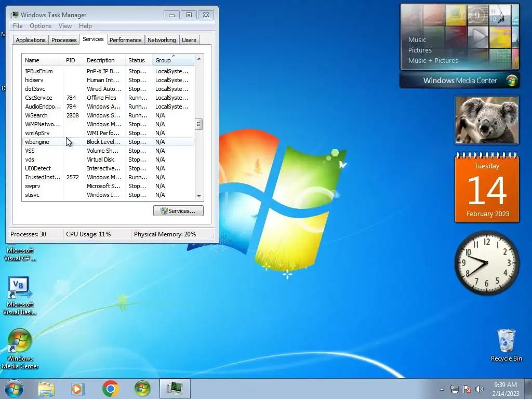The width and height of the screenshot is (532, 399).
Task: Open Google Chrome from the taskbar
Action: pyautogui.click(x=110, y=389)
